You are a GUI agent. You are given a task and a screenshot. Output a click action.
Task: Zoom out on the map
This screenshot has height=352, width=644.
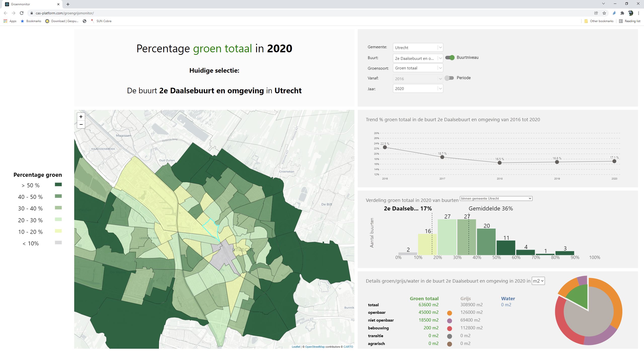point(81,124)
